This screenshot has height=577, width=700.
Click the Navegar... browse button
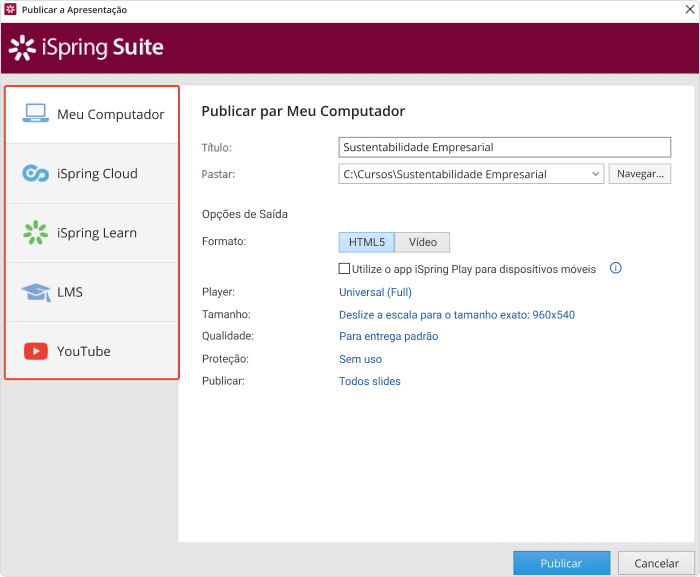(640, 174)
